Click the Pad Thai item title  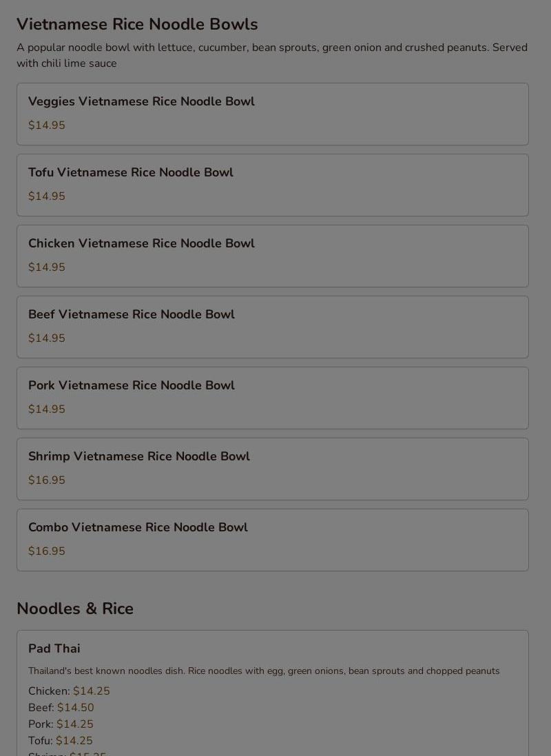click(54, 648)
